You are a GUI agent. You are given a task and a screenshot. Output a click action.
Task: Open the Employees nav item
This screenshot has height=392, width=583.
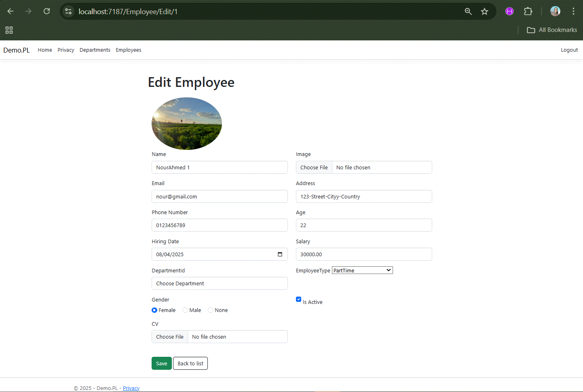coord(129,50)
